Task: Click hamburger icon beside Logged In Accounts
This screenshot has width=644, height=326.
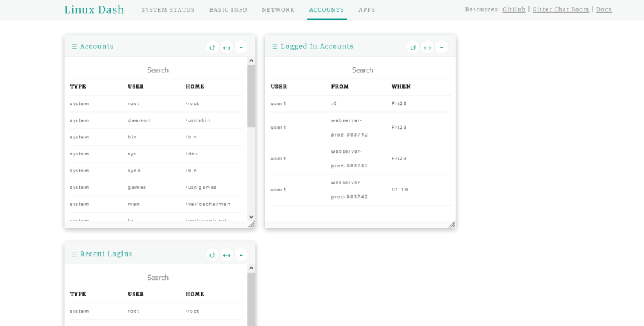Action: tap(275, 47)
